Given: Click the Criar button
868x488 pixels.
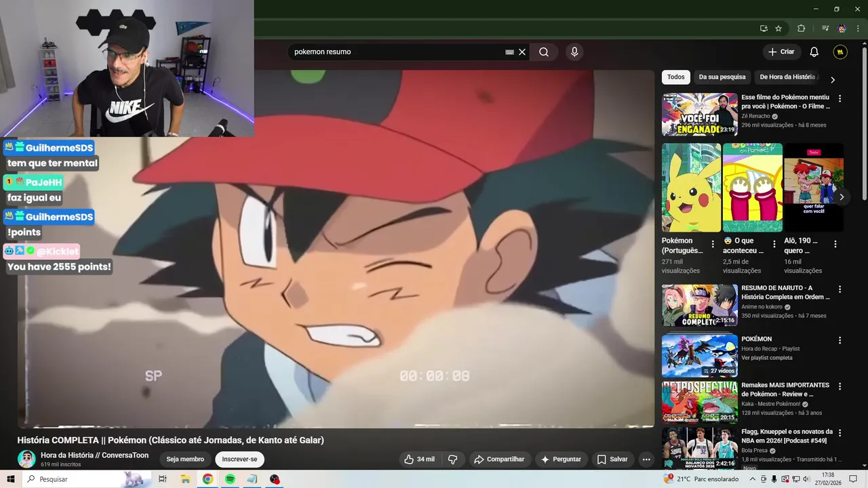Looking at the screenshot, I should 781,52.
